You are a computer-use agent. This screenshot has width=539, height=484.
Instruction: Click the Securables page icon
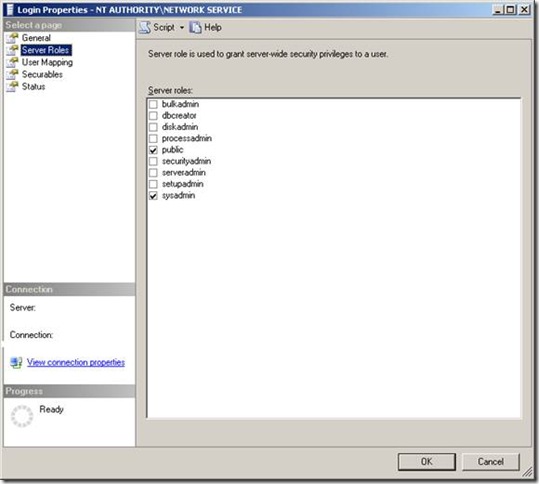(12, 74)
